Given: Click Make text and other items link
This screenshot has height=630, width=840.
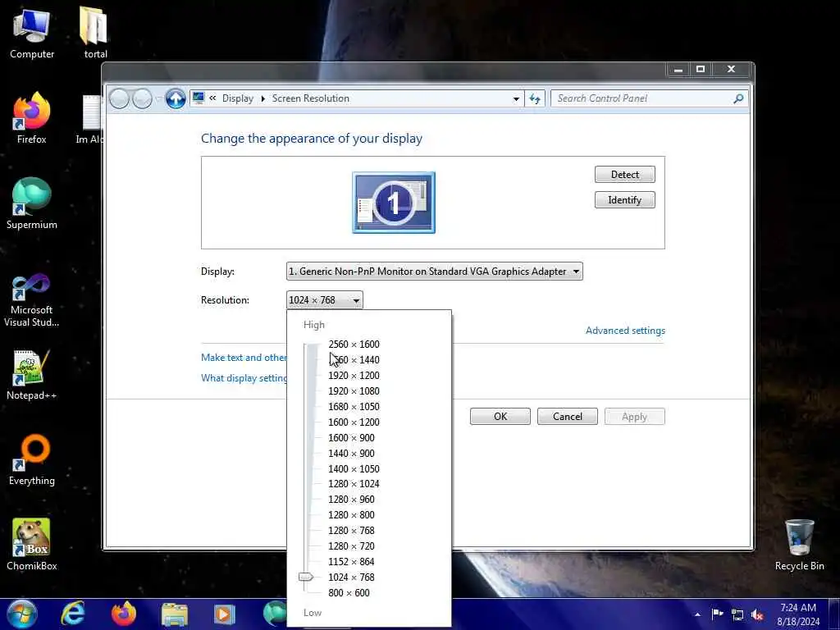Looking at the screenshot, I should tap(244, 358).
